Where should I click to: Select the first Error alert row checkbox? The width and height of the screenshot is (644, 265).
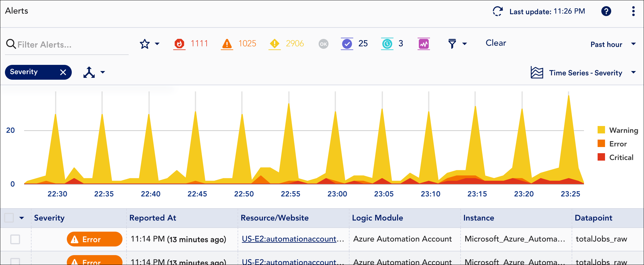click(x=15, y=239)
